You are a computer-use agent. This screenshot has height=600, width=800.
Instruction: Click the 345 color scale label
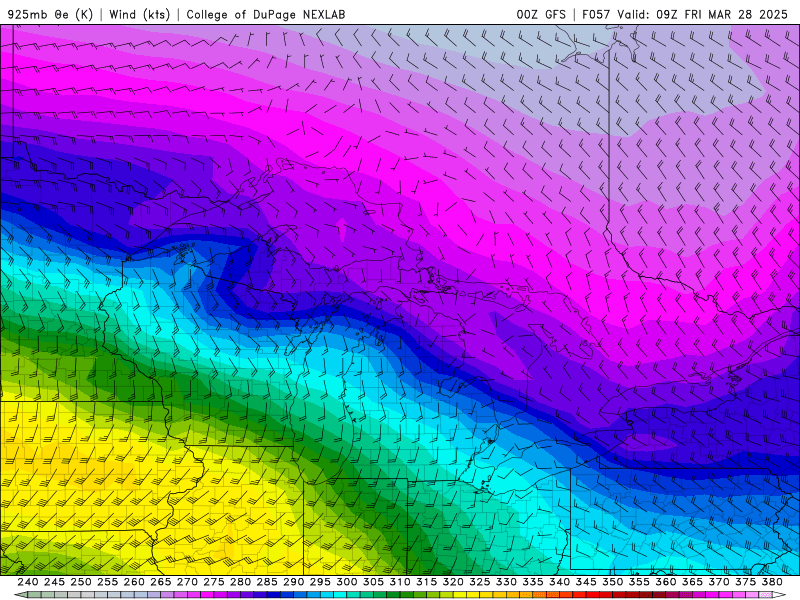(x=586, y=582)
